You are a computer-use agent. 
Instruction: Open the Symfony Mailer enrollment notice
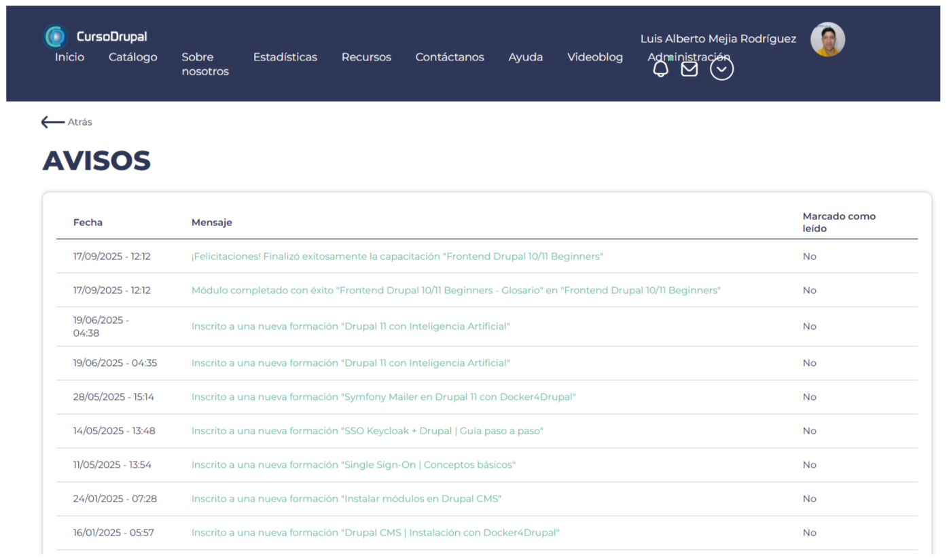383,397
